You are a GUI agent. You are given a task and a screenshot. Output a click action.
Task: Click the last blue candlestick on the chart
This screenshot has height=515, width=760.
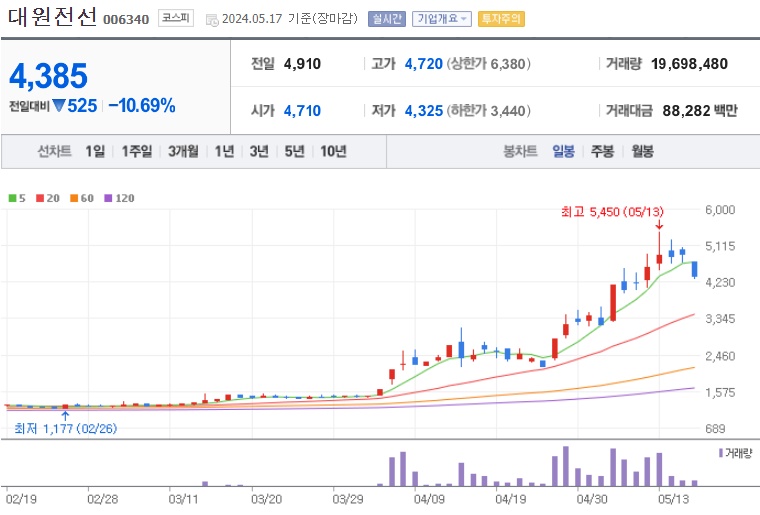[695, 269]
